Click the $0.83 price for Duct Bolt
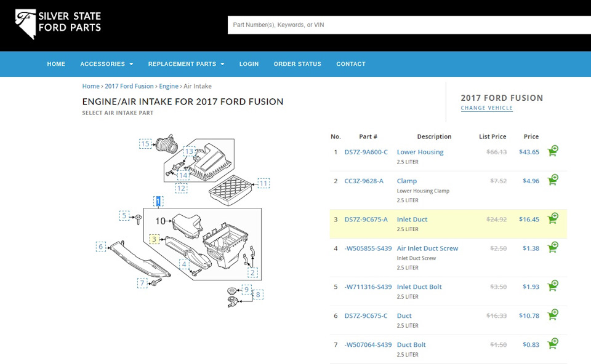Image resolution: width=591 pixels, height=364 pixels. coord(531,345)
